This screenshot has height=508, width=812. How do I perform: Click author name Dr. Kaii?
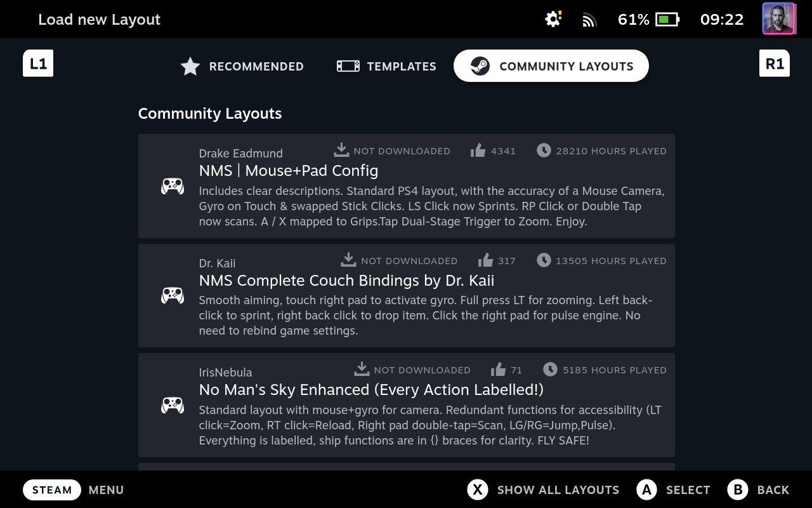(x=217, y=263)
